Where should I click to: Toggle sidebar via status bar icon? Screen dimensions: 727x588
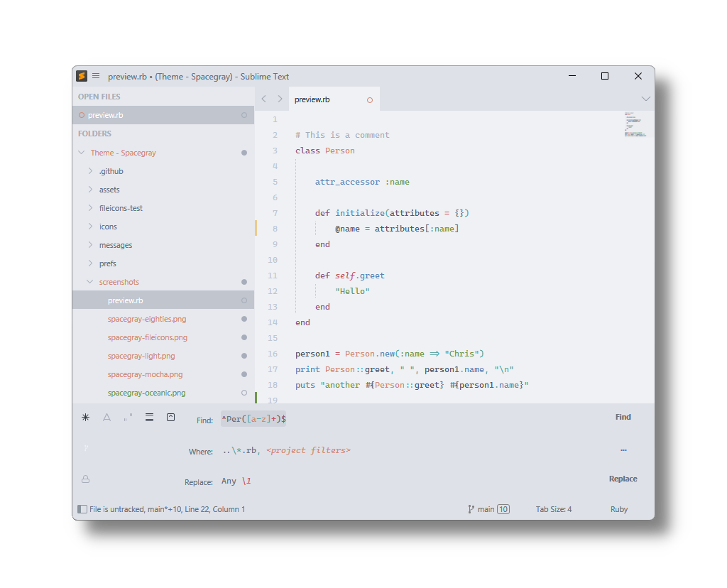pyautogui.click(x=82, y=509)
